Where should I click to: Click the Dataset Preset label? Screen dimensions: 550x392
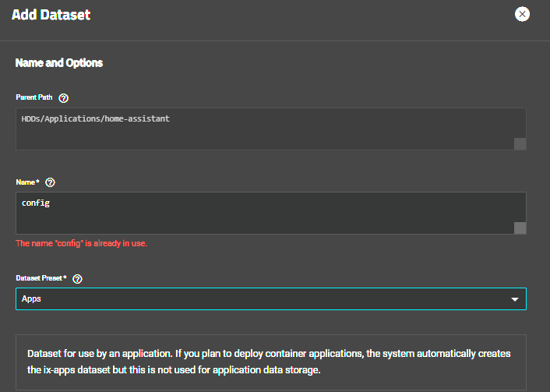point(41,279)
